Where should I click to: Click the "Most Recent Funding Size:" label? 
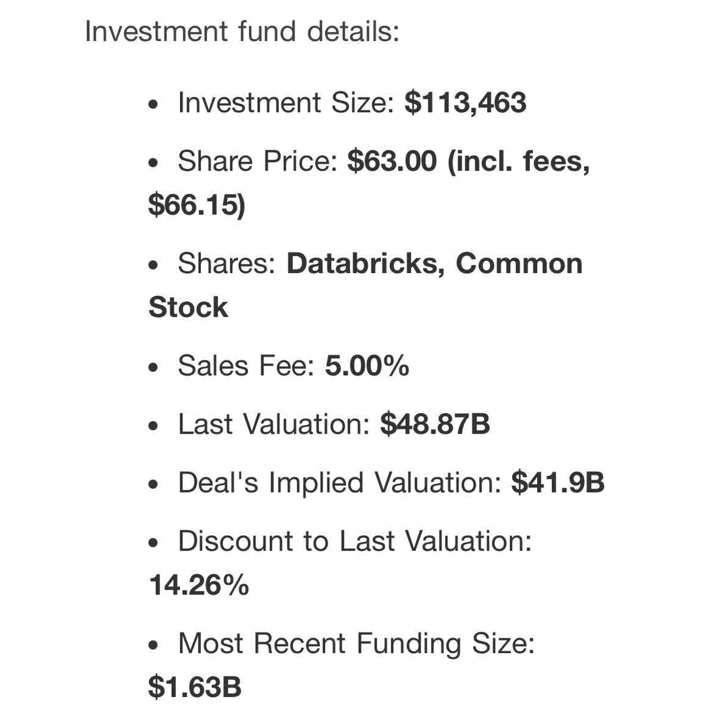(356, 644)
